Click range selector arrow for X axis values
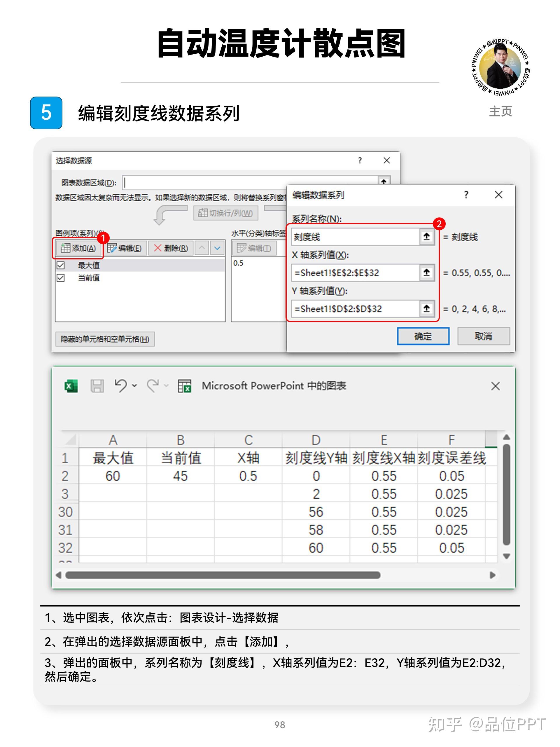The width and height of the screenshot is (560, 747). pyautogui.click(x=426, y=273)
